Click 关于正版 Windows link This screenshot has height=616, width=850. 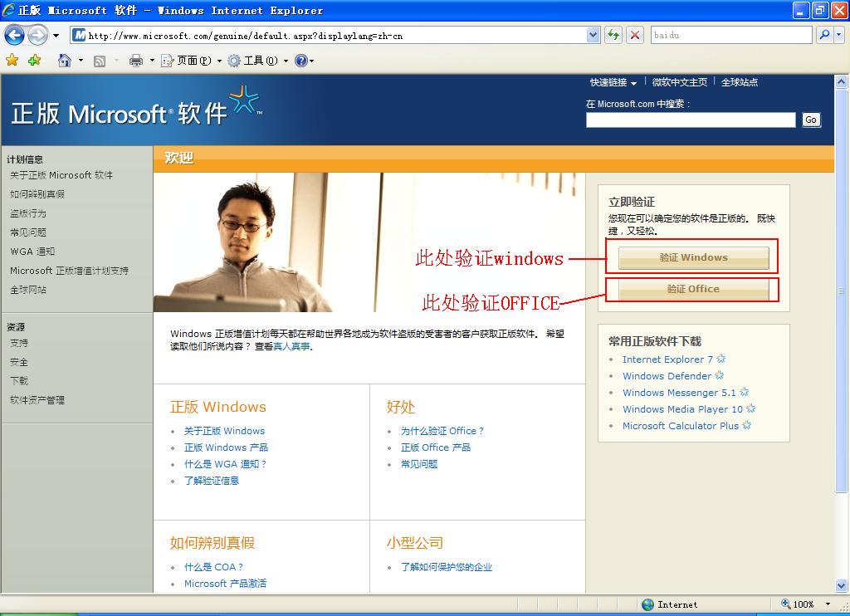[224, 431]
